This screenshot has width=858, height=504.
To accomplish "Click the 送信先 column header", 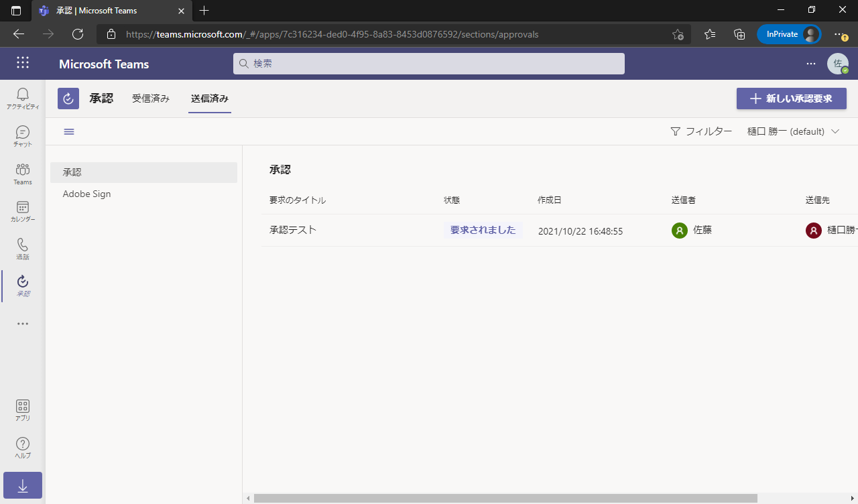I will (818, 200).
